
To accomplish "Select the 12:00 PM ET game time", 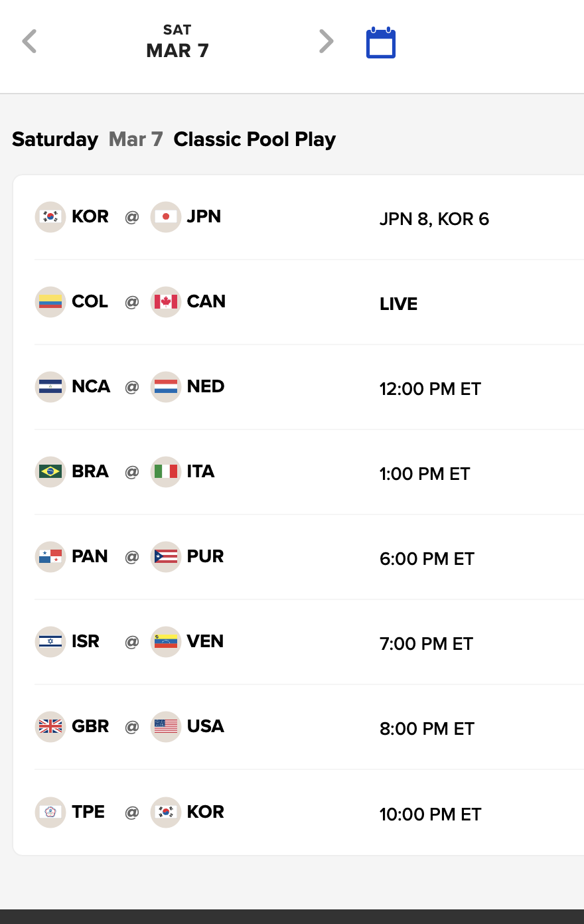I will coord(430,389).
